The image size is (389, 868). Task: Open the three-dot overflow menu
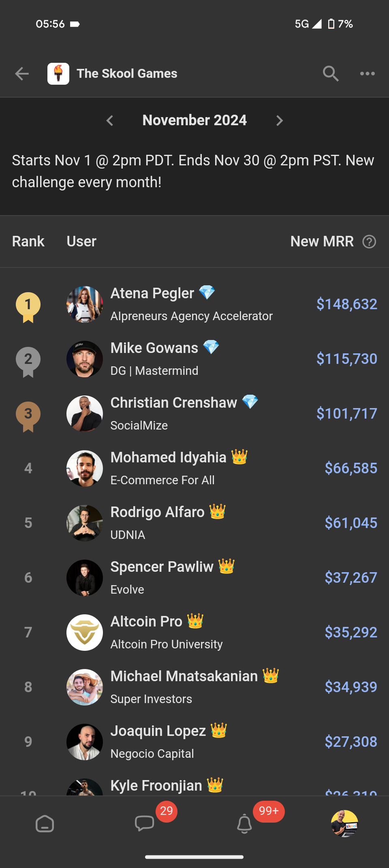[368, 73]
